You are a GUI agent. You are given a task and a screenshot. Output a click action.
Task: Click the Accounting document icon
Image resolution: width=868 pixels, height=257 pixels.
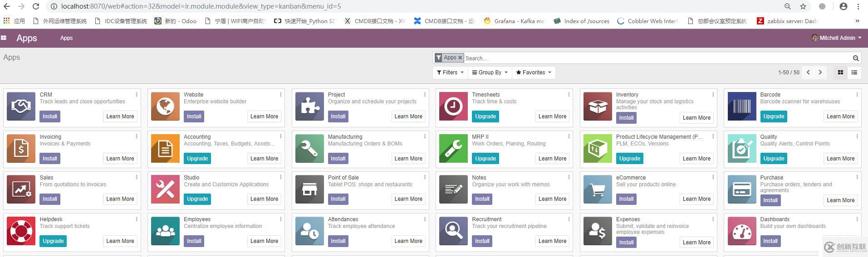pyautogui.click(x=165, y=149)
